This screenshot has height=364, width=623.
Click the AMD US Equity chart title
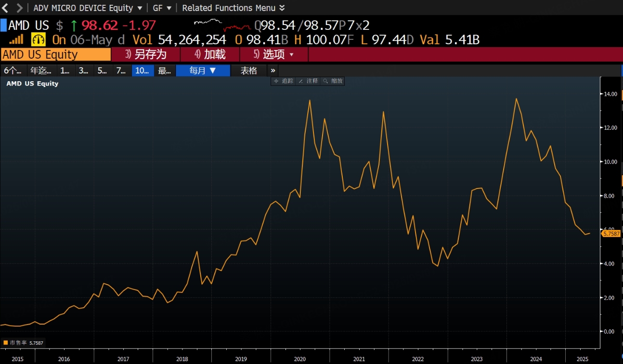point(32,83)
